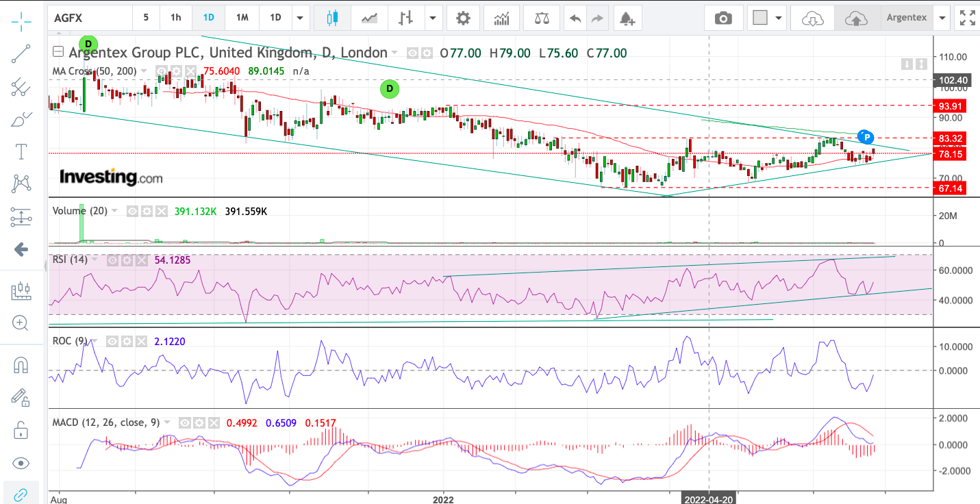Hide the RSI indicator
Screen dimensions: 980x504
point(114,260)
